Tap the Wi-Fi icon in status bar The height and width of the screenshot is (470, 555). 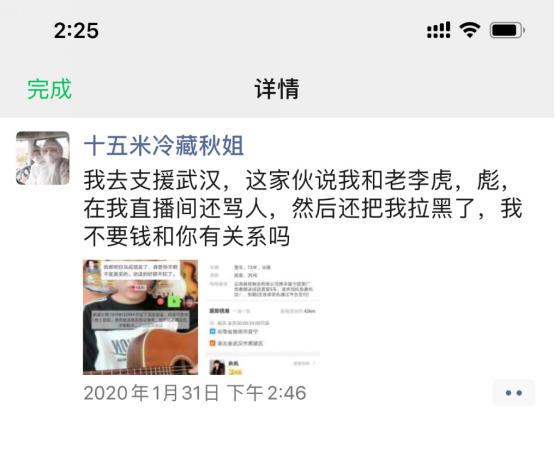click(470, 30)
